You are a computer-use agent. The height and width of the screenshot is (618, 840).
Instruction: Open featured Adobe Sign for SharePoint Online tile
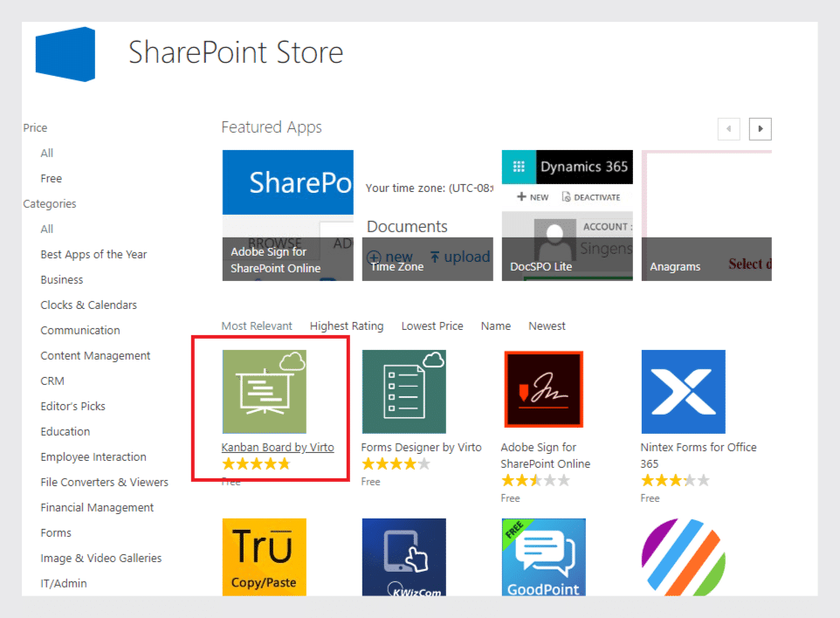[287, 216]
